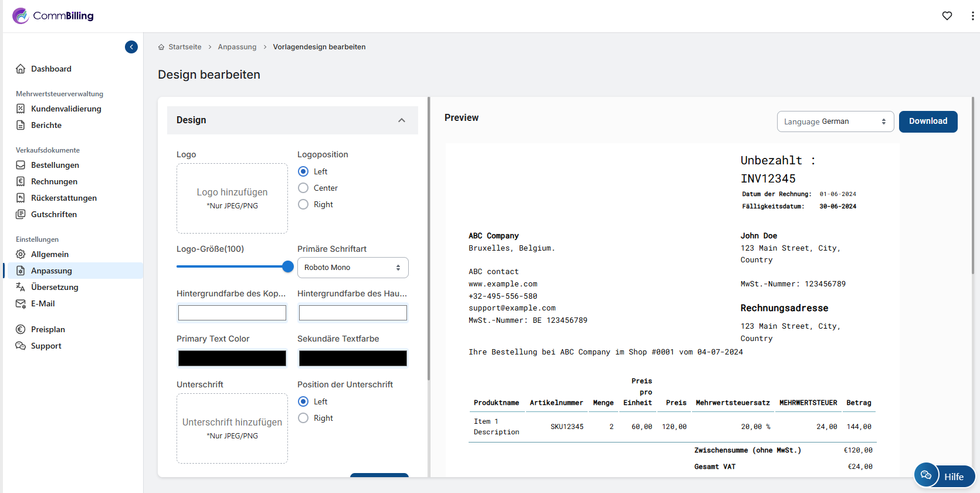This screenshot has height=493, width=980.
Task: Open Kundenvalidierung in the sidebar
Action: pyautogui.click(x=66, y=109)
